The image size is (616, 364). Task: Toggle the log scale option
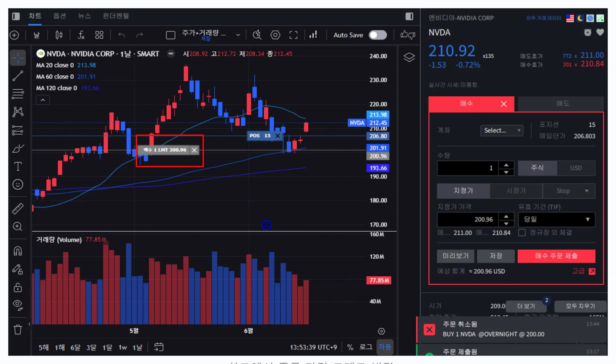coord(366,347)
